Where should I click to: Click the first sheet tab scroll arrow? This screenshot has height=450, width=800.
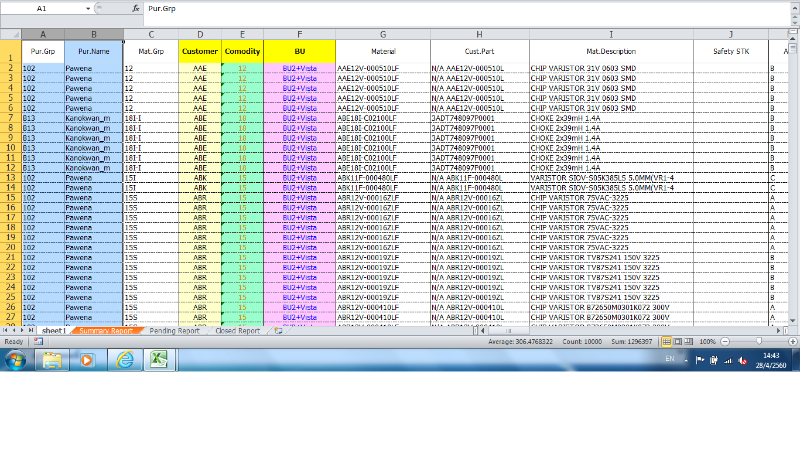[5, 330]
